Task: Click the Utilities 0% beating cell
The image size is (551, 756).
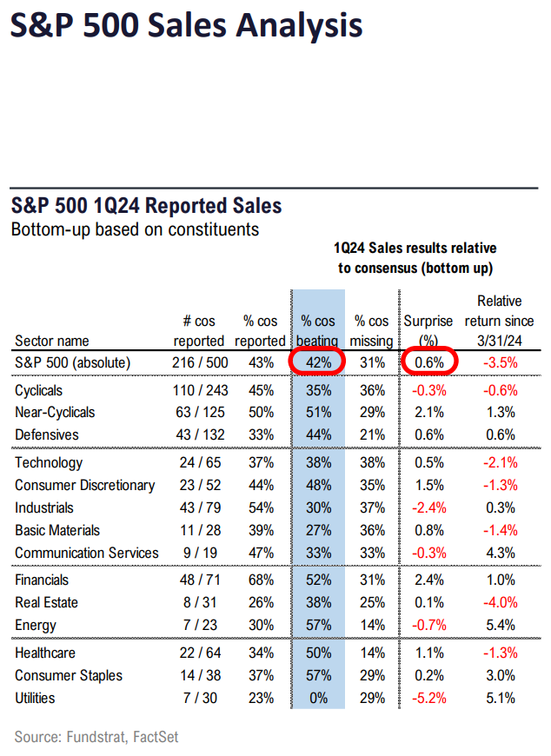Action: (317, 698)
